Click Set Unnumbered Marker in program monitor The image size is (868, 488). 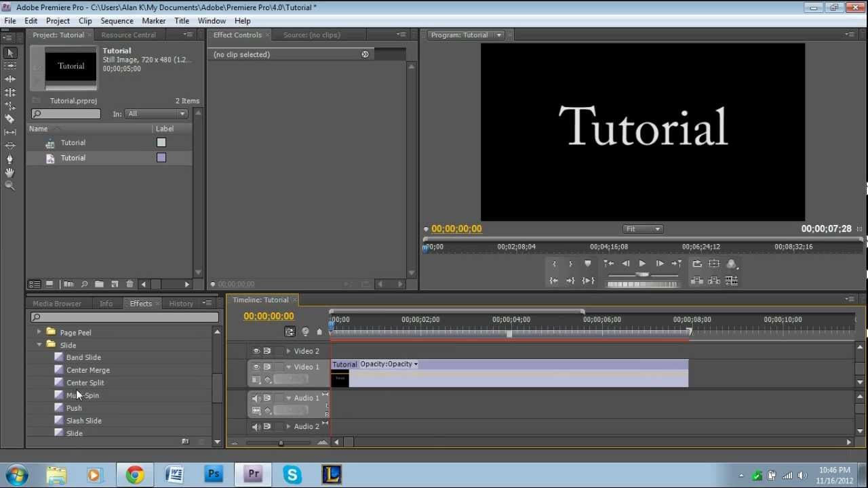(588, 264)
